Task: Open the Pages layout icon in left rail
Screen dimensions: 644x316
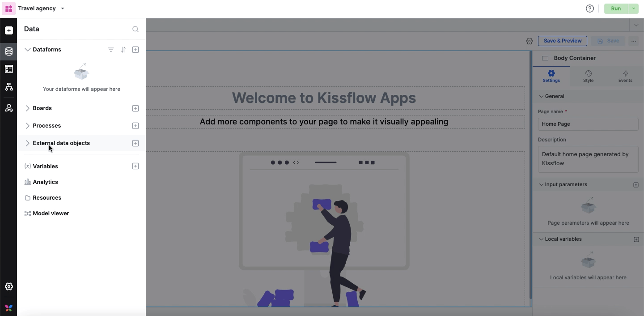Action: coord(8,69)
